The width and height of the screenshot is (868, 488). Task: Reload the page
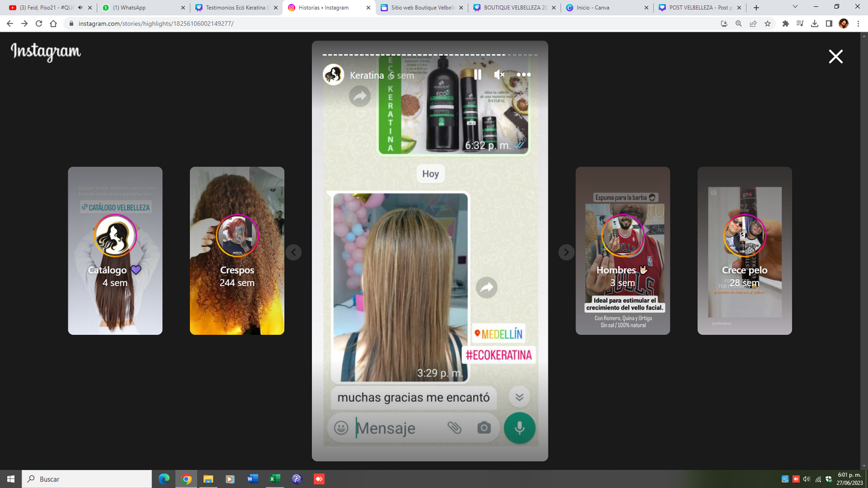tap(39, 23)
